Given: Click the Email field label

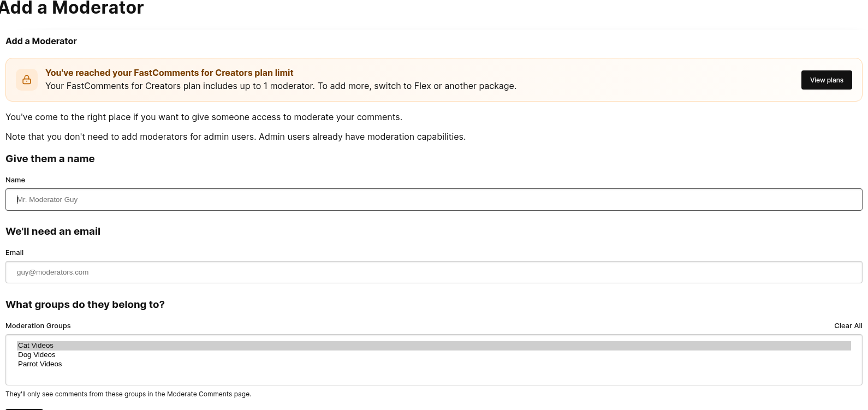Looking at the screenshot, I should point(15,253).
